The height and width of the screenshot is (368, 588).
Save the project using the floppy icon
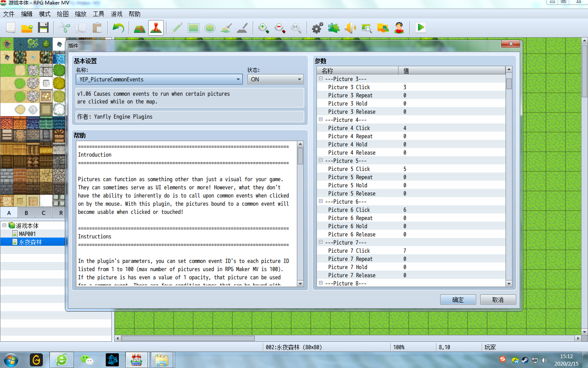[43, 28]
